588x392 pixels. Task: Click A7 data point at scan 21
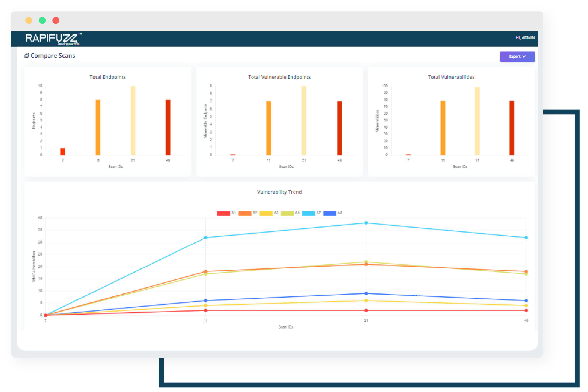tap(366, 223)
